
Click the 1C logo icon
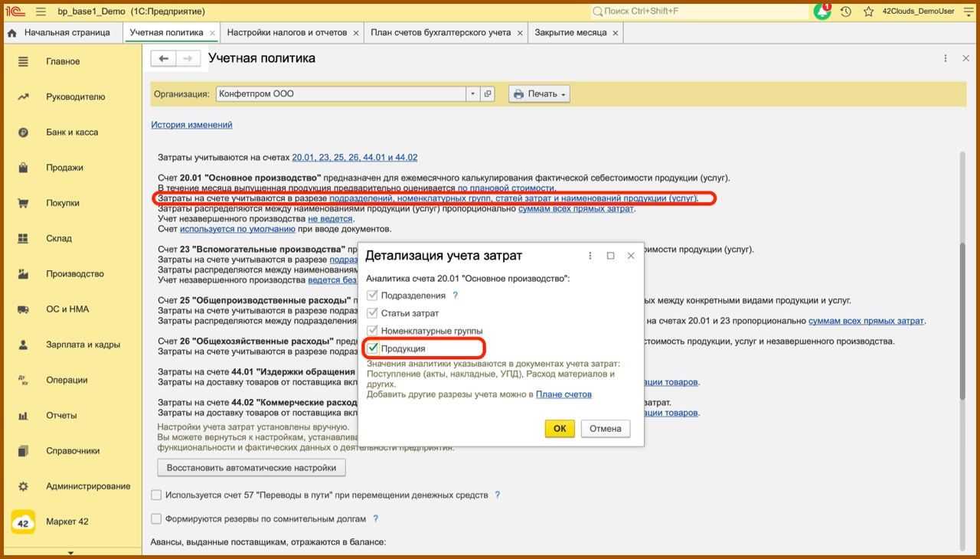[x=14, y=11]
